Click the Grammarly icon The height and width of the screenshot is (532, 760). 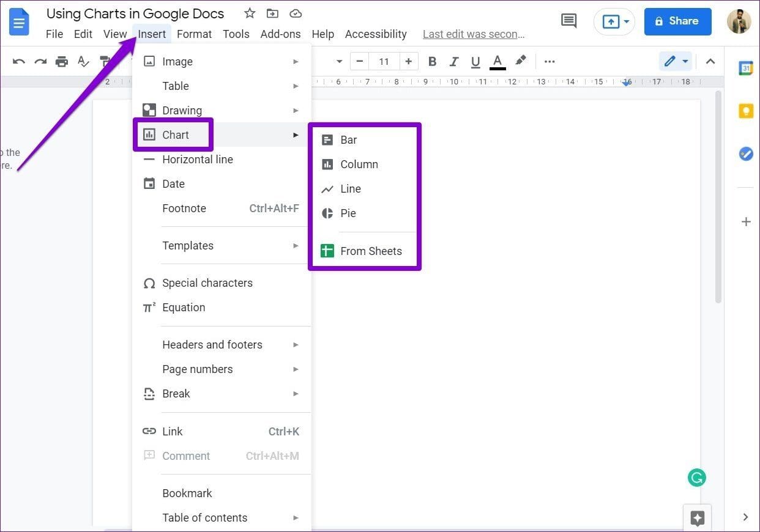pos(696,478)
